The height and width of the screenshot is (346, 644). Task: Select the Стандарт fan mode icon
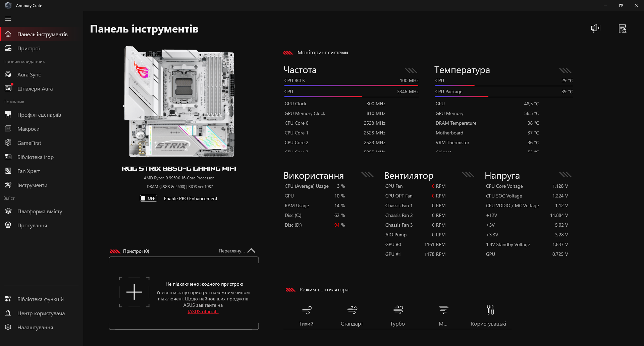[352, 310]
